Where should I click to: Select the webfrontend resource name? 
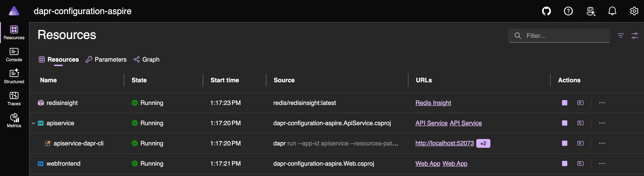pyautogui.click(x=64, y=164)
